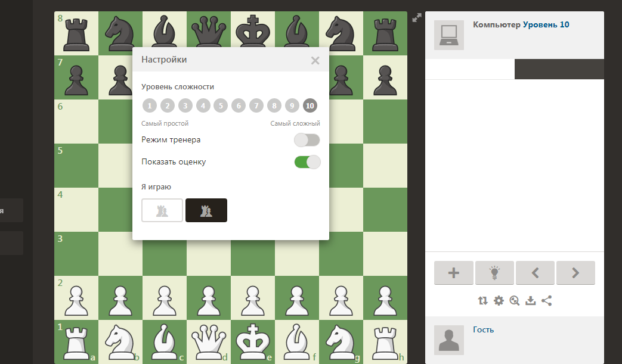Go to next move with right chevron
This screenshot has height=364, width=622.
pyautogui.click(x=575, y=272)
